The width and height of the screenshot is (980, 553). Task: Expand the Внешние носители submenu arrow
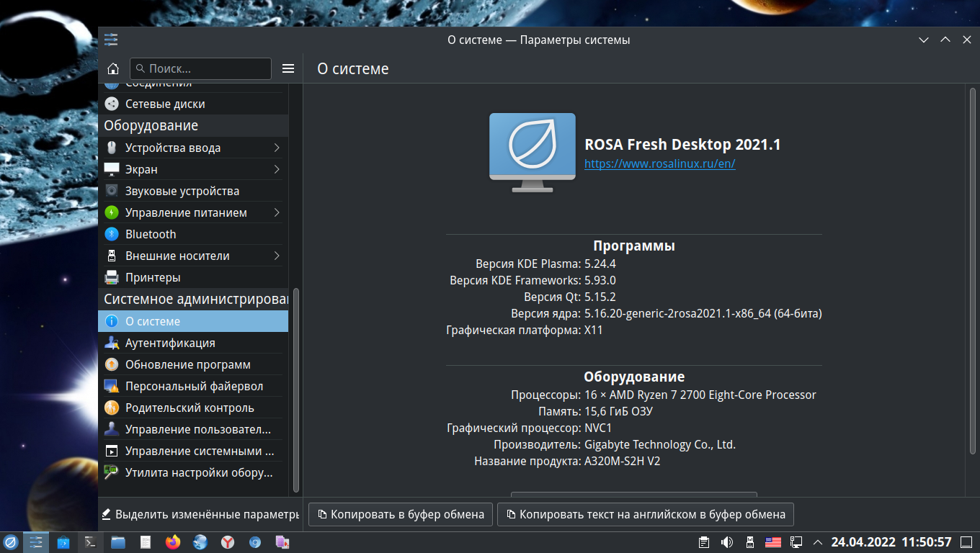pyautogui.click(x=277, y=256)
